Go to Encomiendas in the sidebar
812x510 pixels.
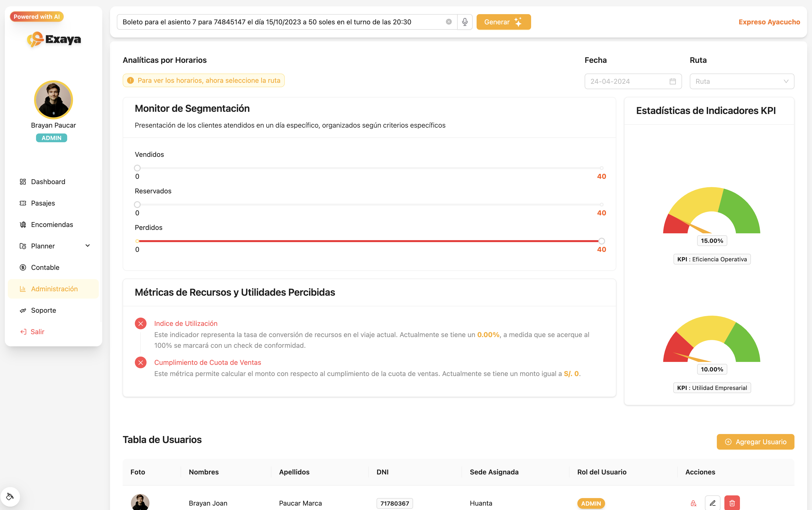tap(52, 225)
